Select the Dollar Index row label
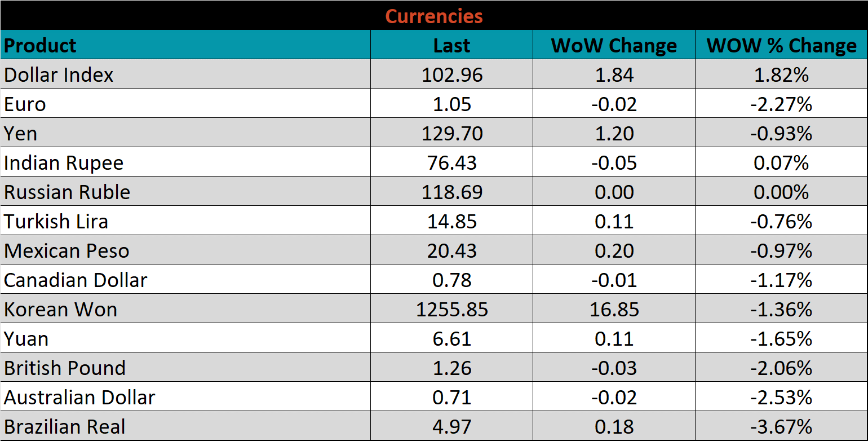Screen dimensions: 868x441 tap(59, 74)
